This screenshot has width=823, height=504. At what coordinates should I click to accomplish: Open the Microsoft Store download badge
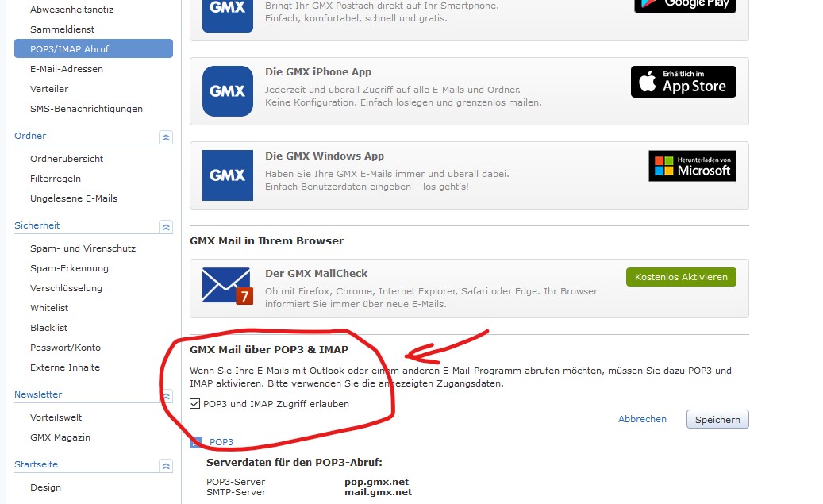692,166
